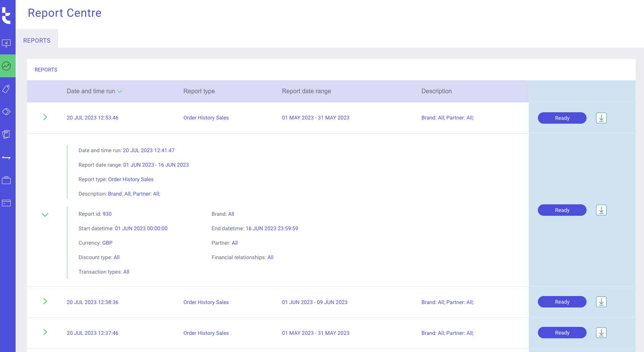Click Brand: All in expanded details
Image resolution: width=644 pixels, height=352 pixels.
(223, 214)
